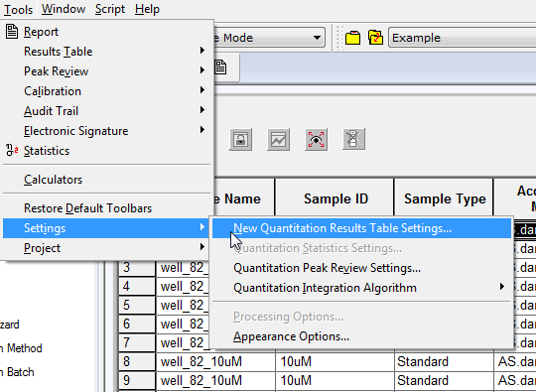The height and width of the screenshot is (392, 536).
Task: Click the 10uM Sample ID in row 9
Action: 335,380
